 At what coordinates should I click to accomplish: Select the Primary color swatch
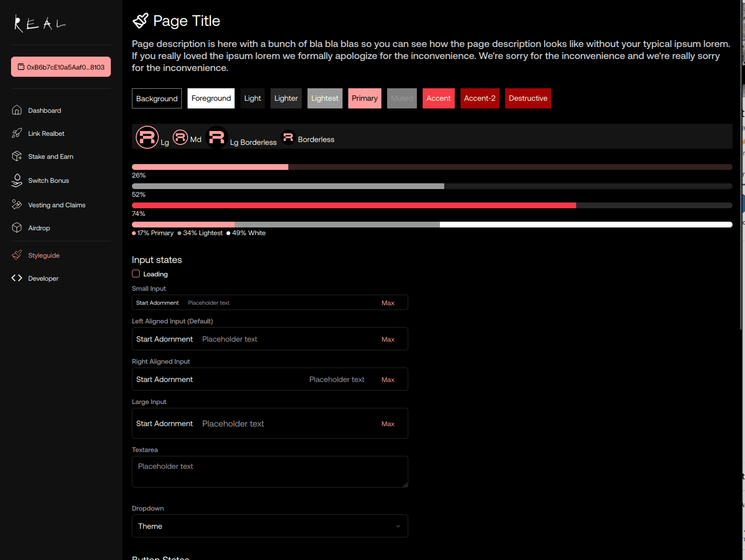365,98
